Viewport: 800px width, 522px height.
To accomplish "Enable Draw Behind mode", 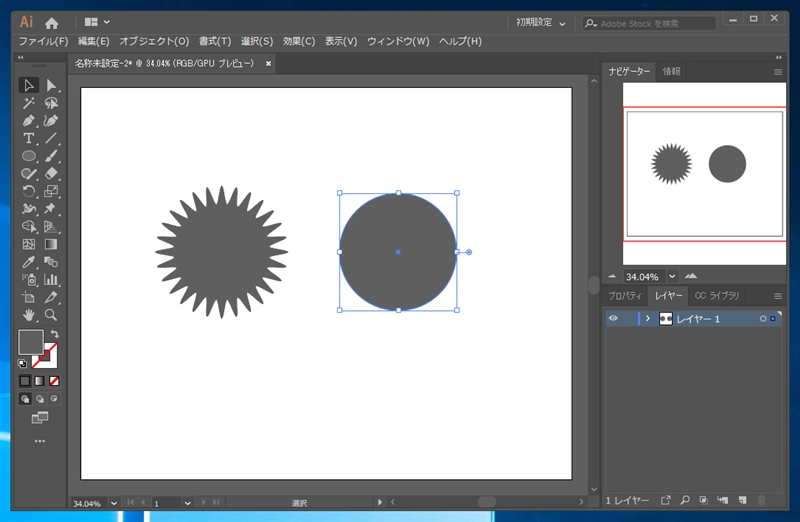I will point(40,399).
